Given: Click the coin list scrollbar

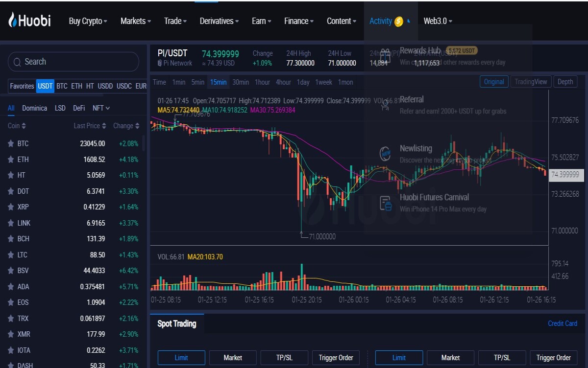Looking at the screenshot, I should 144,143.
